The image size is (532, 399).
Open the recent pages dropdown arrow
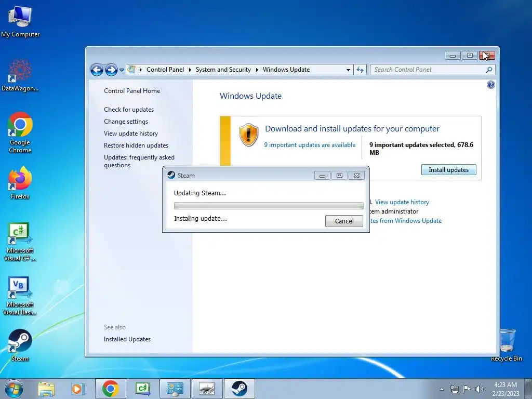point(122,70)
